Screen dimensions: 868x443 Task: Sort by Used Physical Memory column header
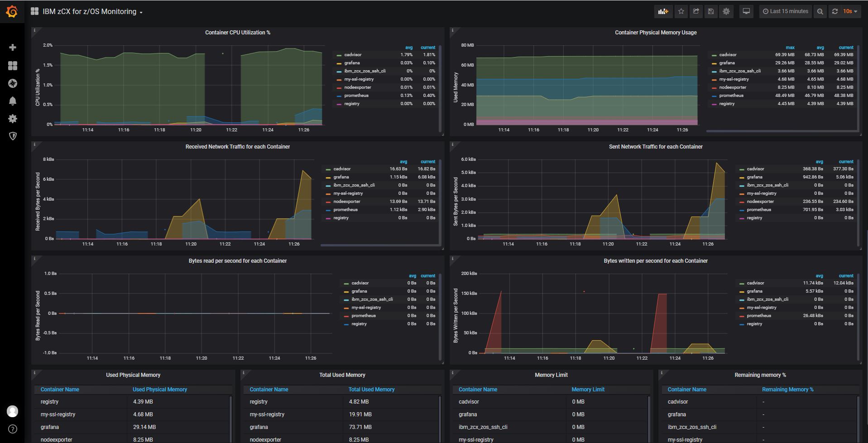[x=159, y=390]
